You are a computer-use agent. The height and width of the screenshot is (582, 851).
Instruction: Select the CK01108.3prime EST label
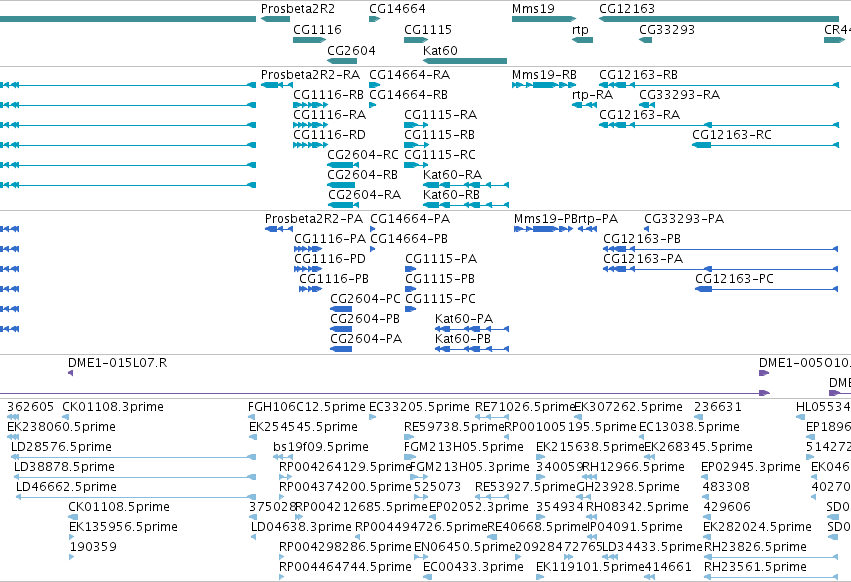[x=113, y=407]
